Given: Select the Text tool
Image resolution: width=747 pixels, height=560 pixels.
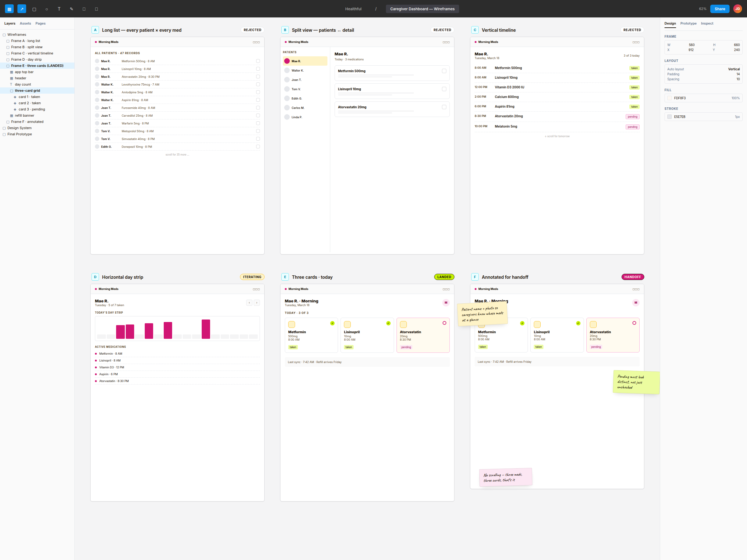Looking at the screenshot, I should (x=59, y=9).
